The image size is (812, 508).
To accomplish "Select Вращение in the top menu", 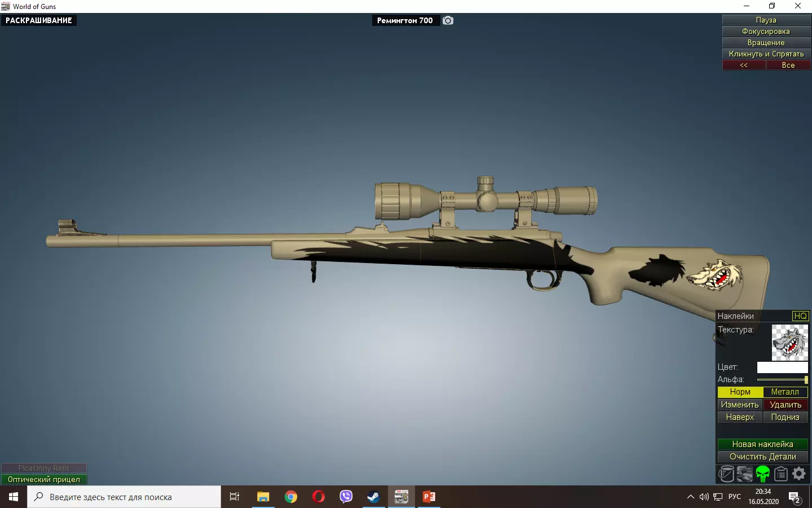I will pyautogui.click(x=766, y=42).
